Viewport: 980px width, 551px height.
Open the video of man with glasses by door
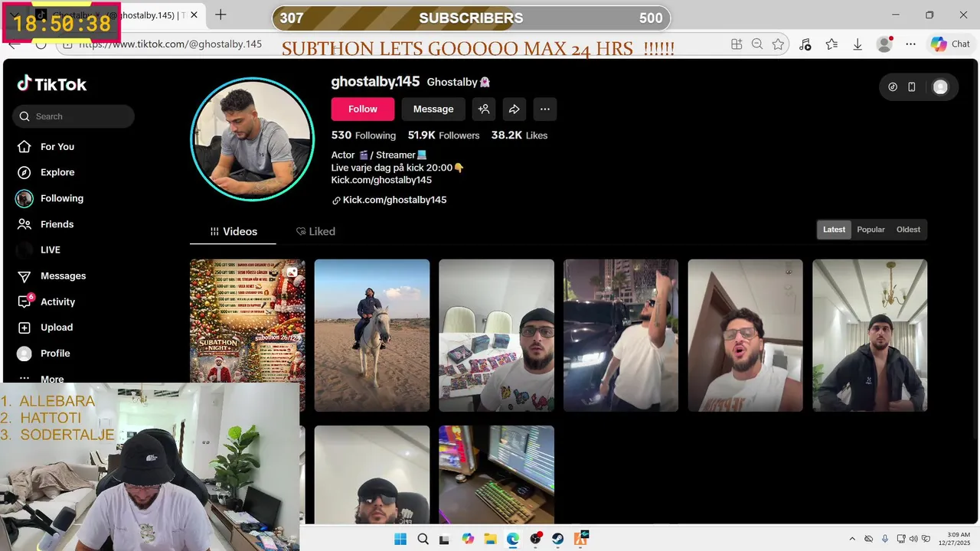click(745, 335)
